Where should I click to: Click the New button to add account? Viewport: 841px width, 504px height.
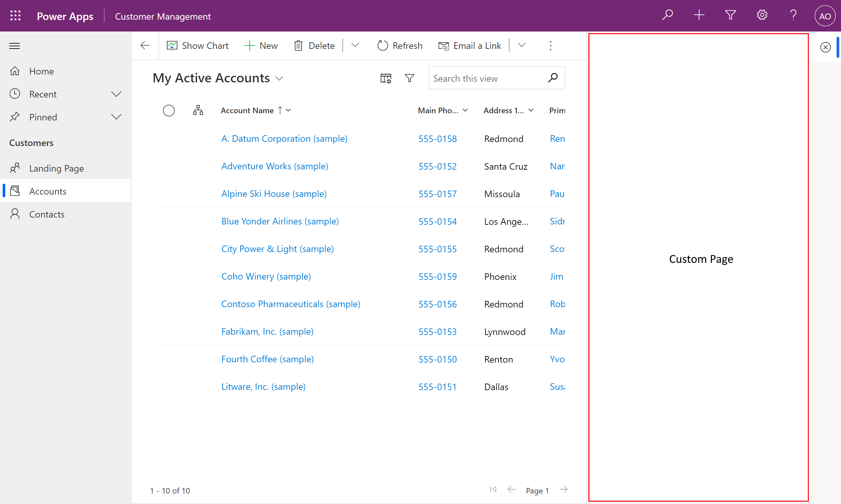click(x=261, y=46)
